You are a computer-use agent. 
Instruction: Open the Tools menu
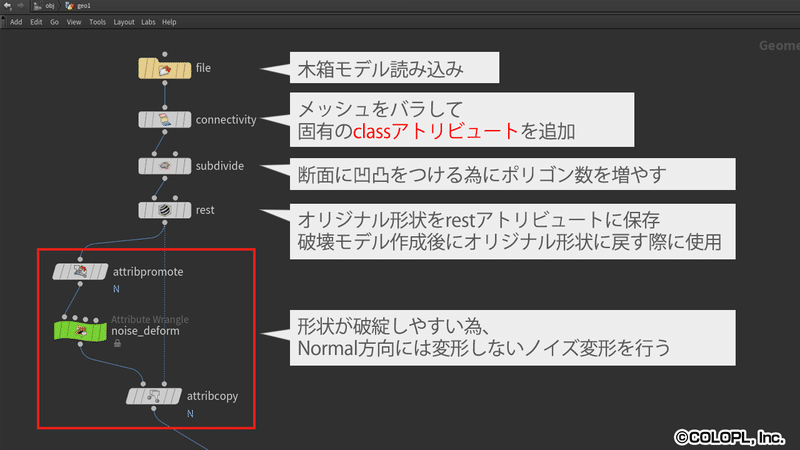point(97,22)
